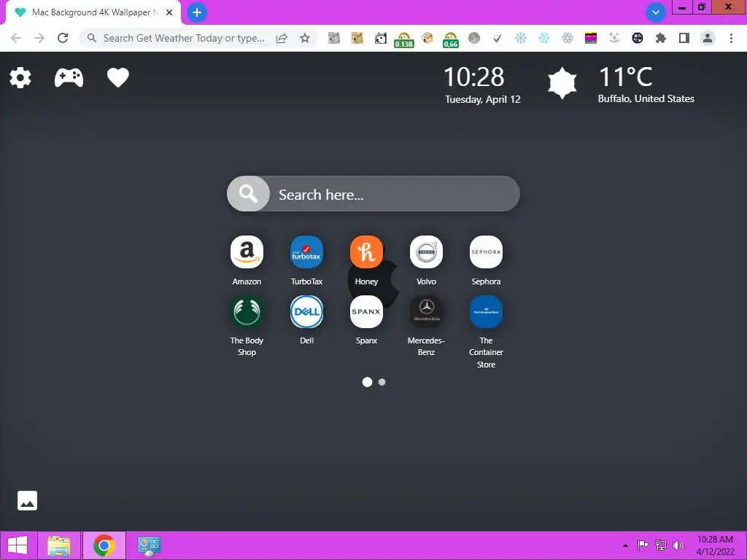Open the volume speaker tray icon
Image resolution: width=747 pixels, height=560 pixels.
click(678, 545)
